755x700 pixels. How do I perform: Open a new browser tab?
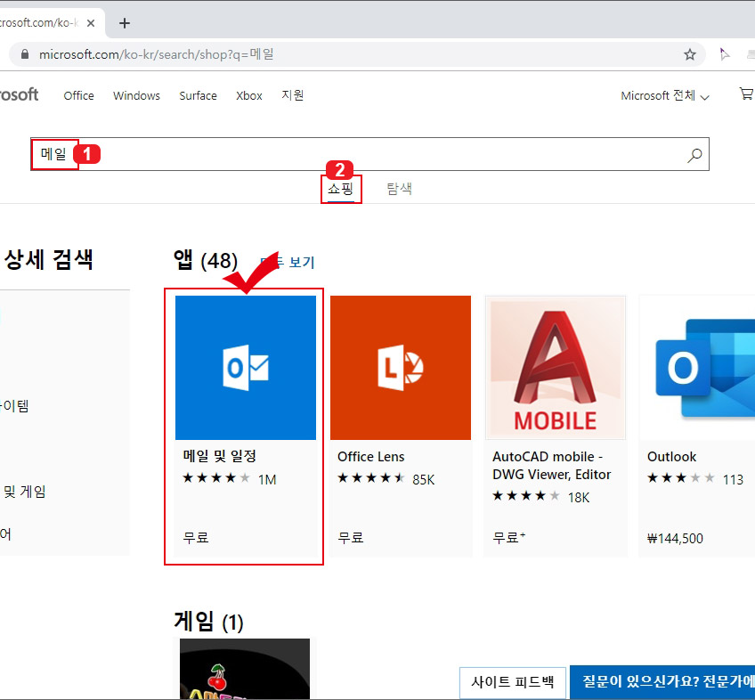125,23
